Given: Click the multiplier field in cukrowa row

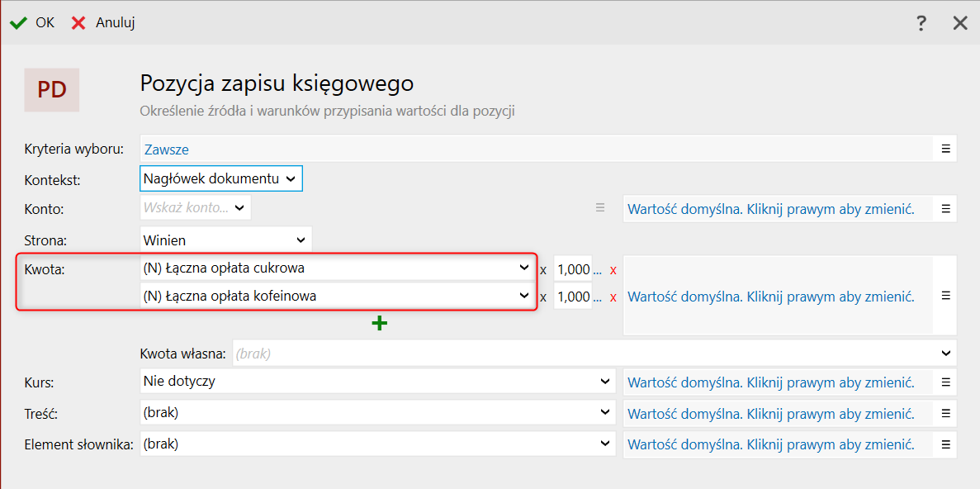Looking at the screenshot, I should pyautogui.click(x=573, y=269).
